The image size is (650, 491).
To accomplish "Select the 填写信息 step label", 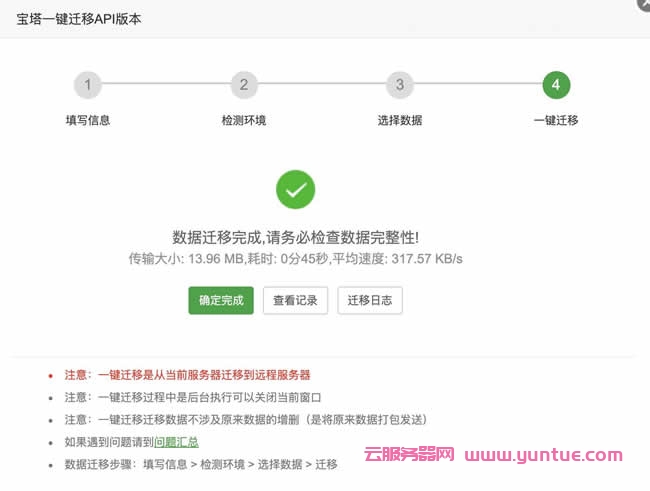I will 88,121.
